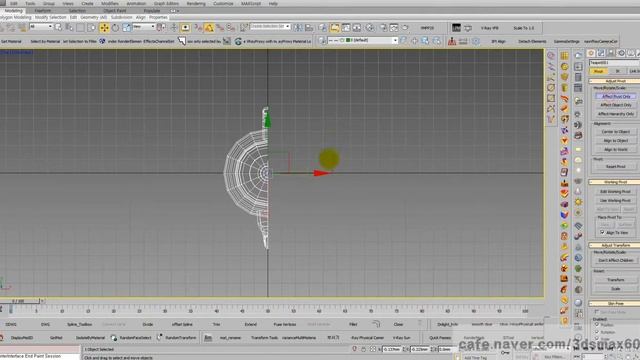The height and width of the screenshot is (360, 640).
Task: Toggle the Align To View checkbox
Action: pyautogui.click(x=602, y=232)
